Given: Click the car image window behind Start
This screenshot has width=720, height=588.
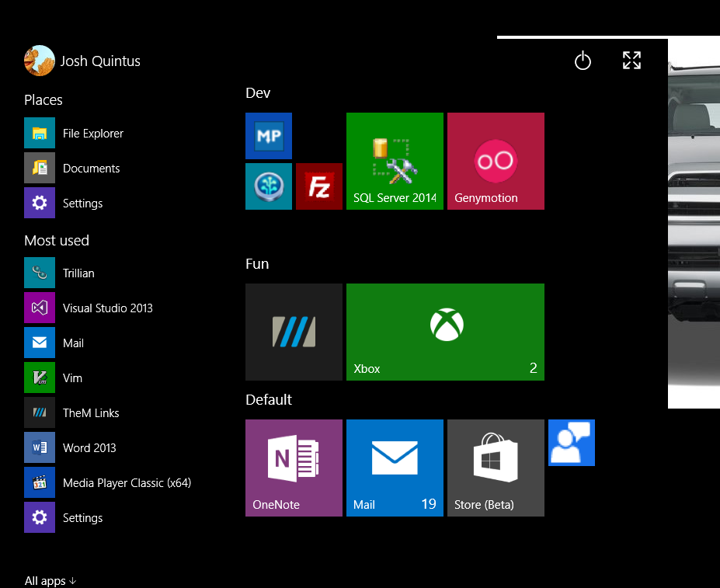Looking at the screenshot, I should 694,223.
